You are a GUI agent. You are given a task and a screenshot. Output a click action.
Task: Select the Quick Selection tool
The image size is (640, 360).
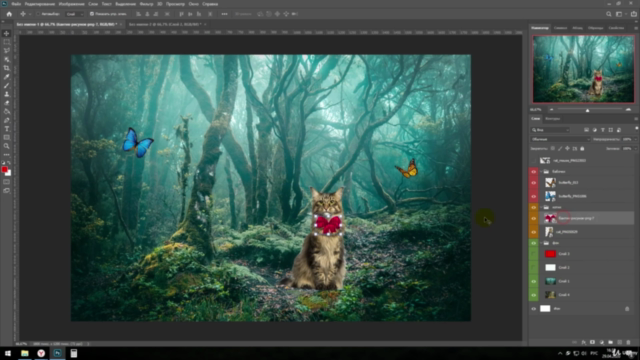(7, 59)
